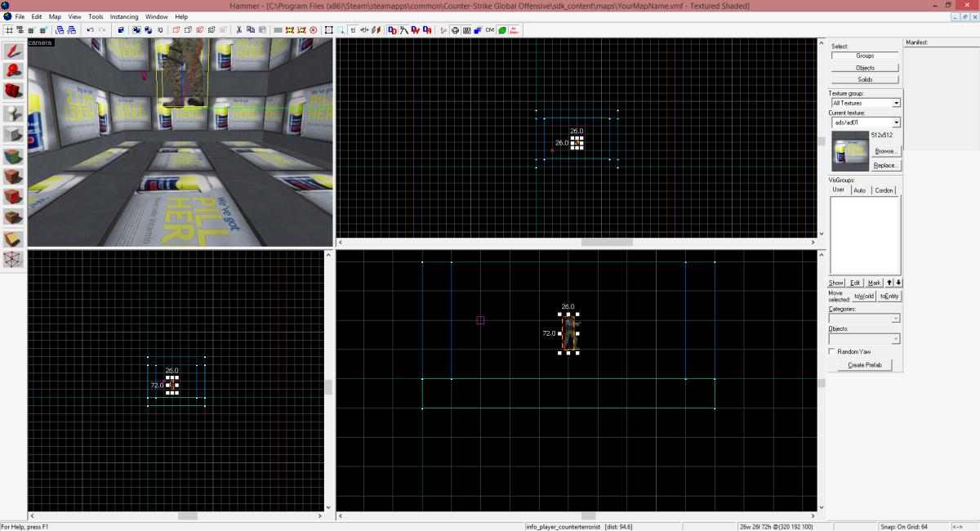Image resolution: width=980 pixels, height=531 pixels.
Task: Move VisGroup down with down-arrow button
Action: point(898,283)
